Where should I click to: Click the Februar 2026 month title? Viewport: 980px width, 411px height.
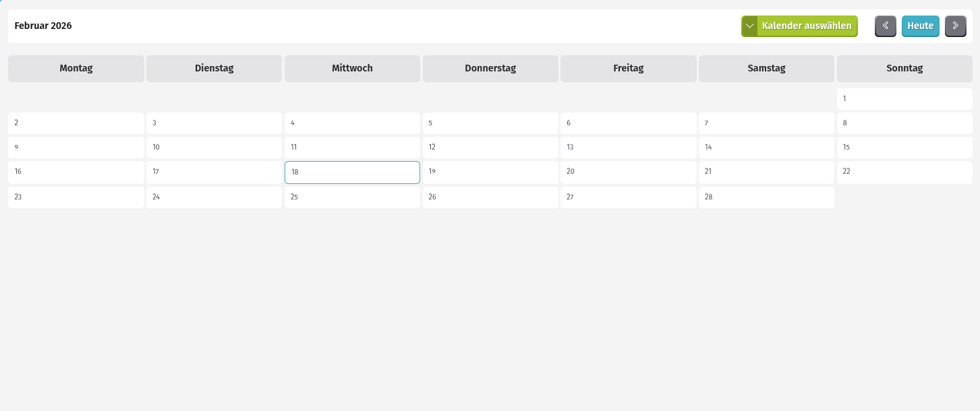[x=43, y=26]
